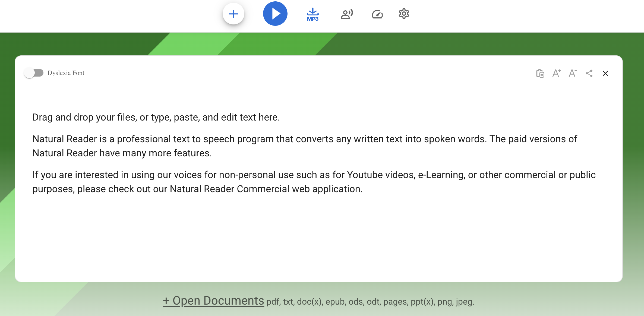Open the settings gear icon
Viewport: 644px width, 316px height.
click(403, 14)
